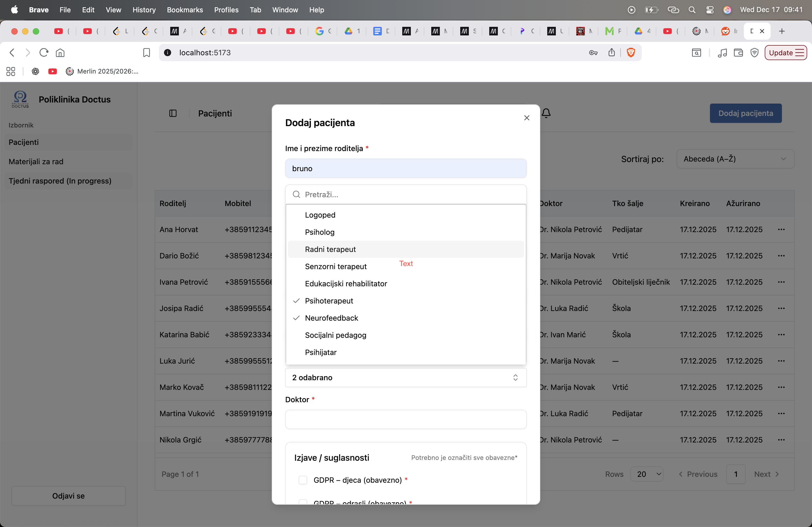Click the Odjavi se button
The width and height of the screenshot is (812, 527).
click(68, 496)
